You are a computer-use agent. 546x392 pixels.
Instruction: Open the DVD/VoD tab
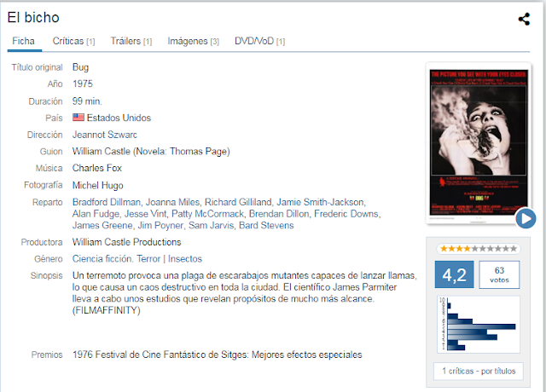(259, 41)
